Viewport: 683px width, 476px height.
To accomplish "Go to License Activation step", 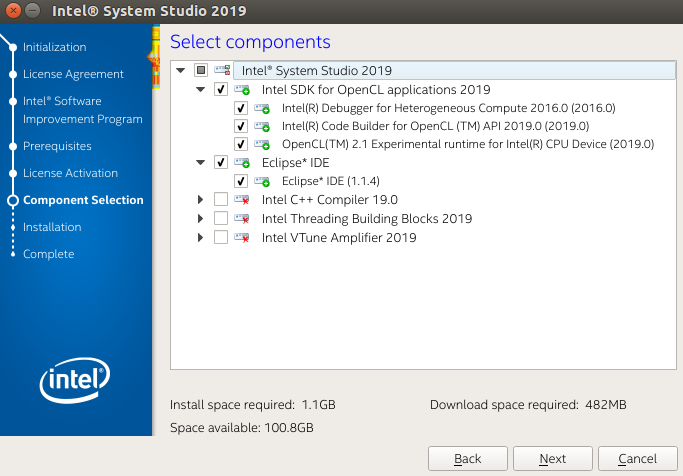I will [70, 173].
